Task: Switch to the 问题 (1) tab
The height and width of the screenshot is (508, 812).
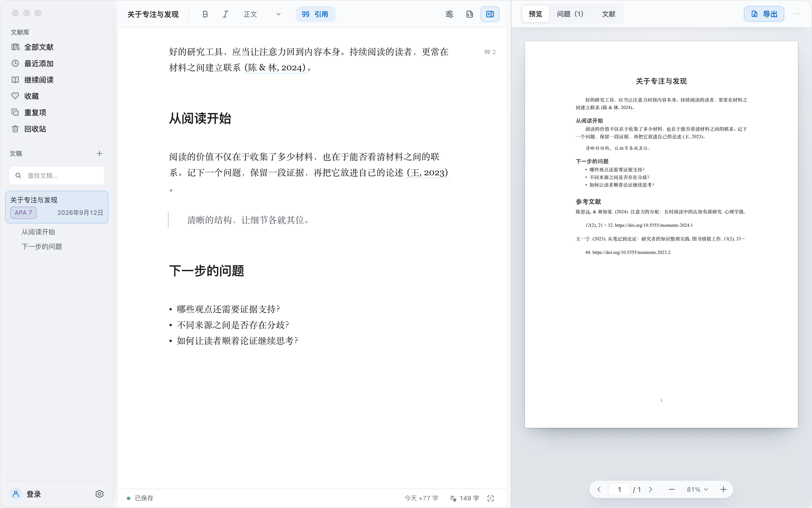Action: [570, 14]
